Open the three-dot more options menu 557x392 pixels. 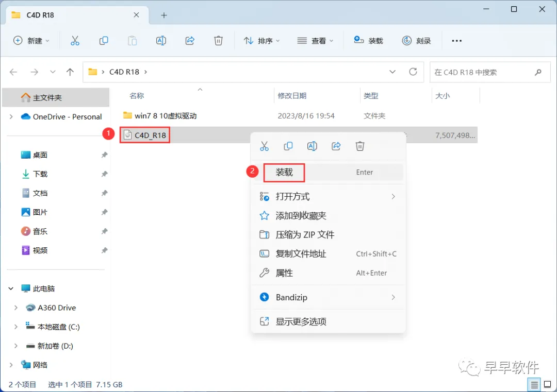tap(456, 41)
